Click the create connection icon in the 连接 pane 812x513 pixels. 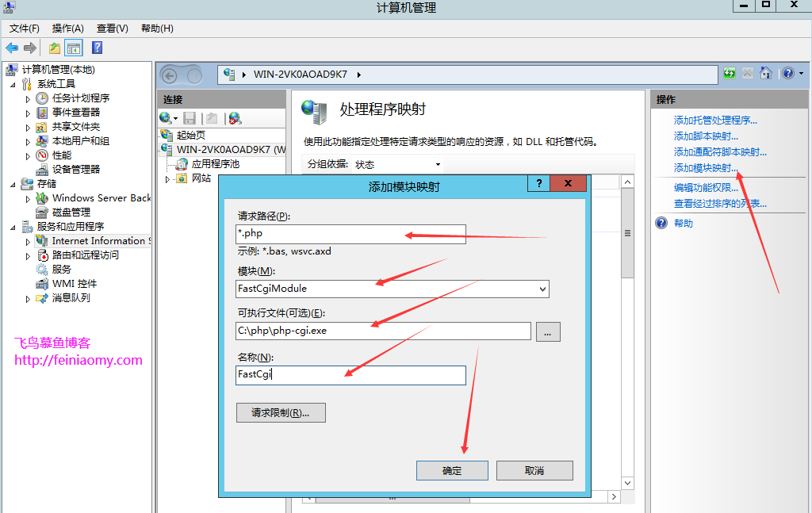click(165, 118)
